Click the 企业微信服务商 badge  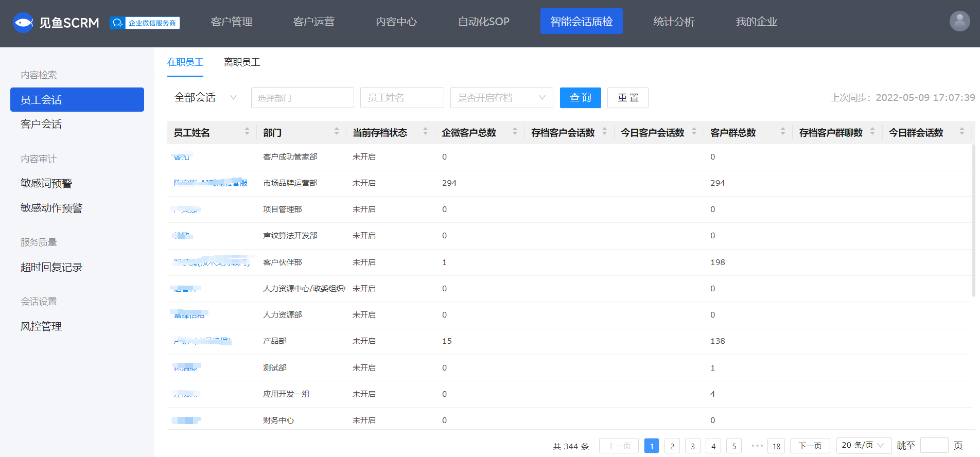coord(145,23)
